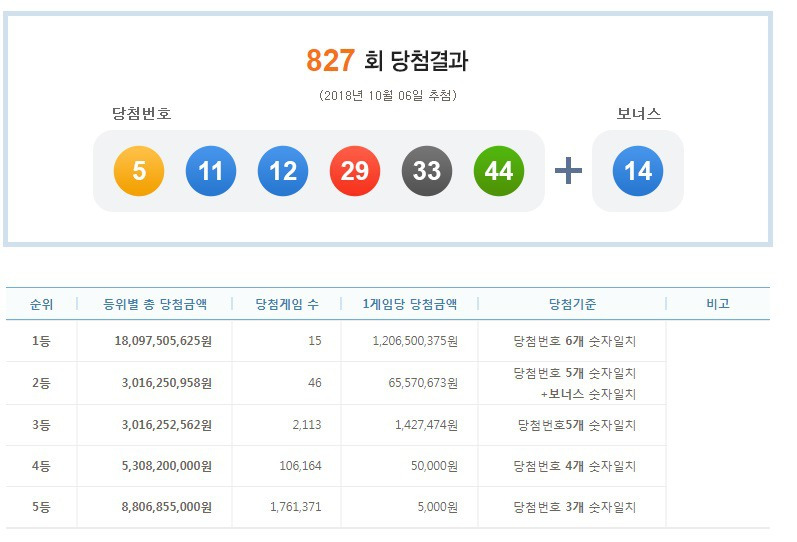Click total prize 8,806,855,000원
The width and height of the screenshot is (797, 542).
[167, 507]
